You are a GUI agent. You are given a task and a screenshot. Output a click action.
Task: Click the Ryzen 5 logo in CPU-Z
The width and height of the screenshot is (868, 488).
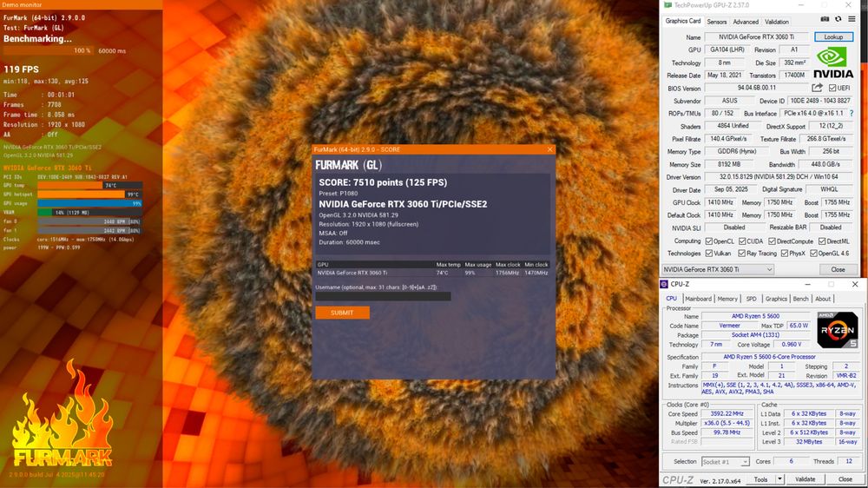837,330
